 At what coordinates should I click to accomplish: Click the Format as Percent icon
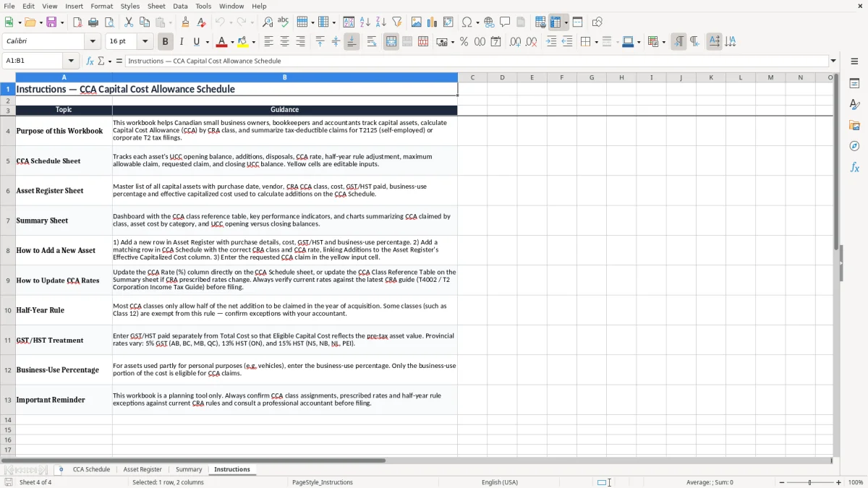[464, 42]
